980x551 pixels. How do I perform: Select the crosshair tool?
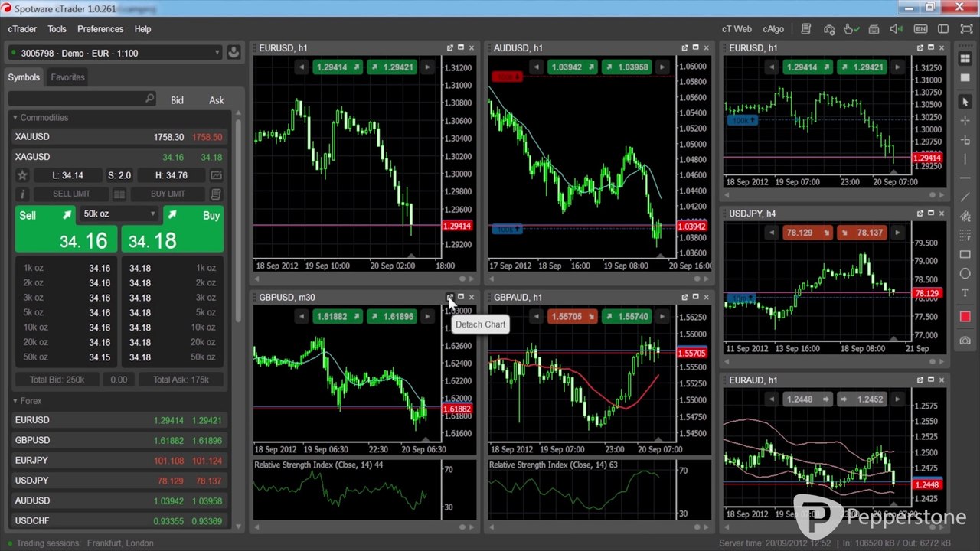coord(965,121)
